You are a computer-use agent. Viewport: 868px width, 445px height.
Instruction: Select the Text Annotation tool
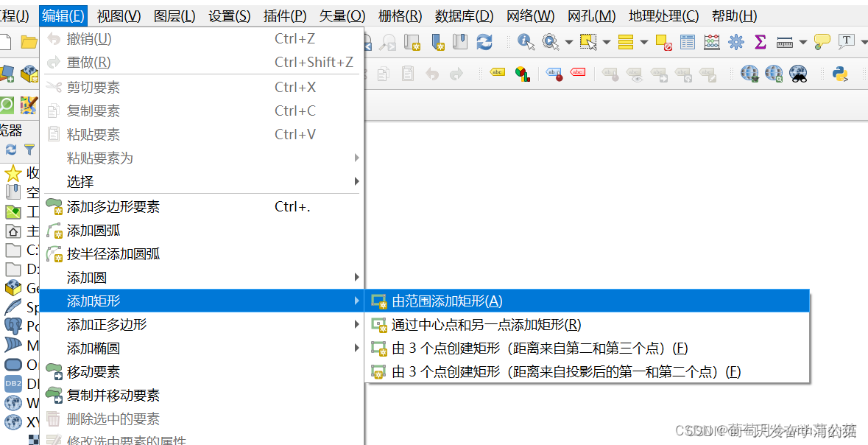[x=847, y=41]
